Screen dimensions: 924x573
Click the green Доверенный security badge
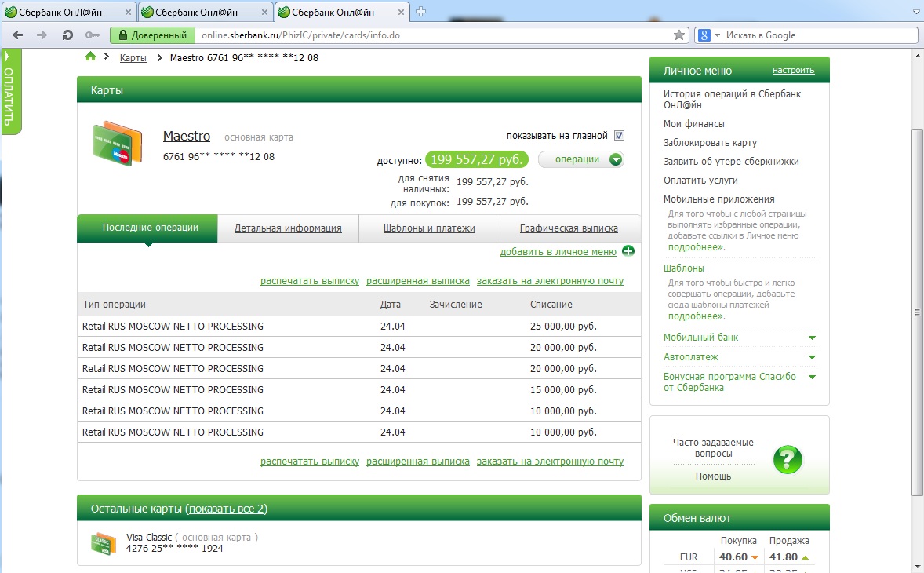153,35
